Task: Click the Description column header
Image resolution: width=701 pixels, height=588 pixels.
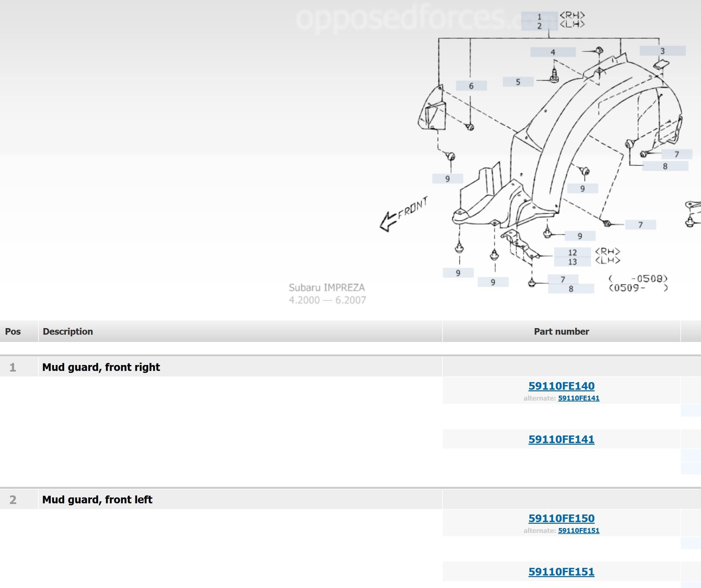Action: coord(68,331)
